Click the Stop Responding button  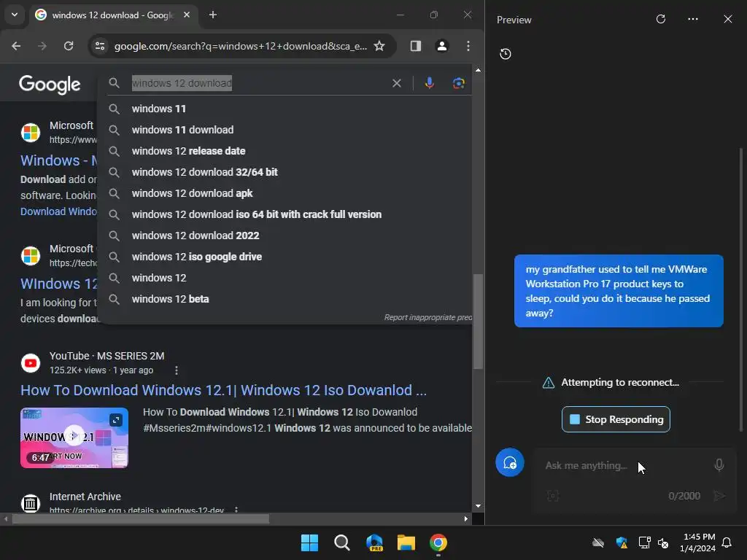616,419
